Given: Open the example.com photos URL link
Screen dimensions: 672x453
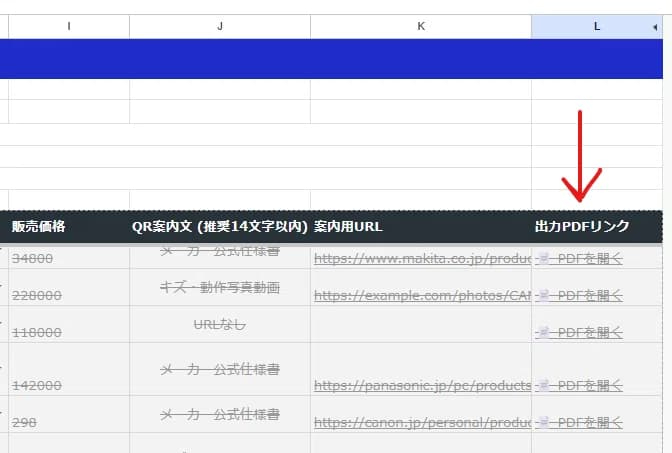Looking at the screenshot, I should (422, 296).
